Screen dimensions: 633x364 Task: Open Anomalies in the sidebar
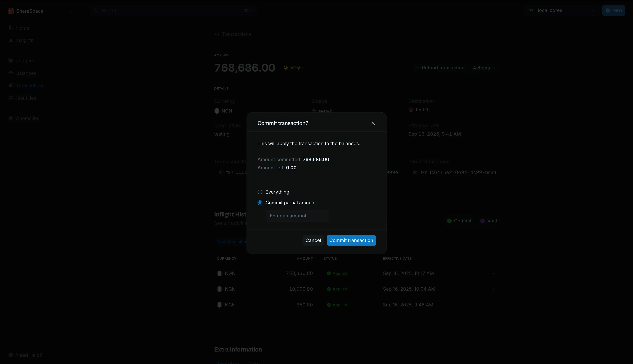click(28, 118)
